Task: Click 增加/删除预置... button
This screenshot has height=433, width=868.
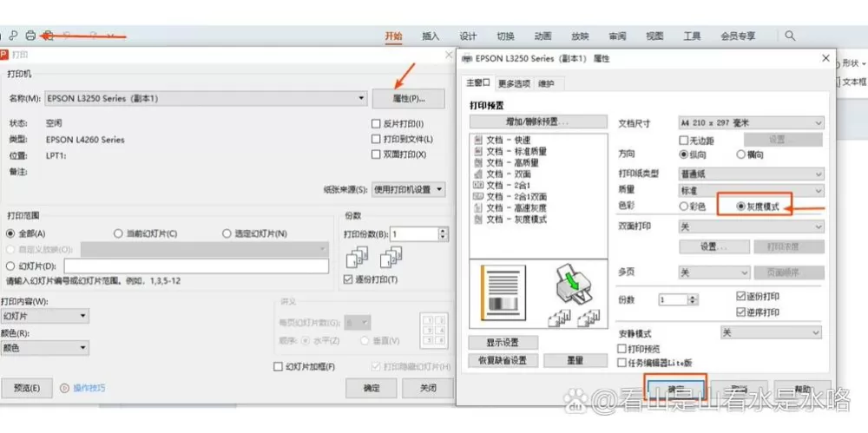Action: pyautogui.click(x=538, y=121)
